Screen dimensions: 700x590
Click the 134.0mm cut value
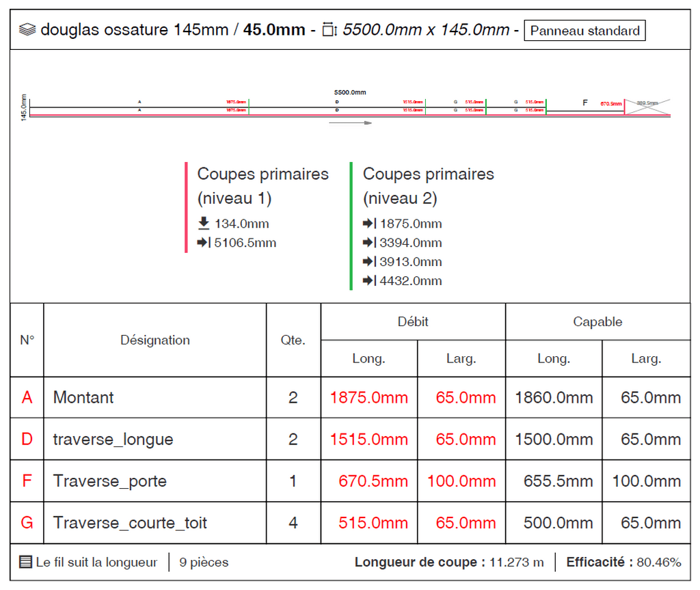pos(241,224)
